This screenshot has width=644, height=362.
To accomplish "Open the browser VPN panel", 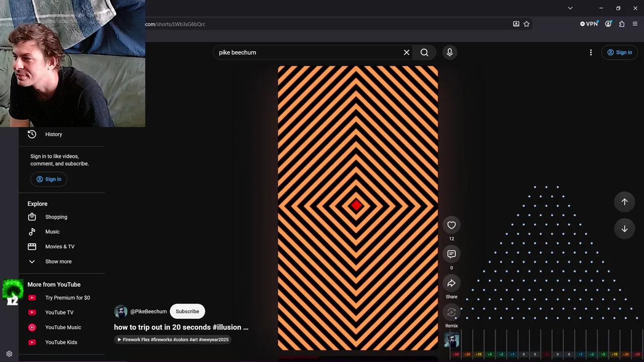I will 589,24.
